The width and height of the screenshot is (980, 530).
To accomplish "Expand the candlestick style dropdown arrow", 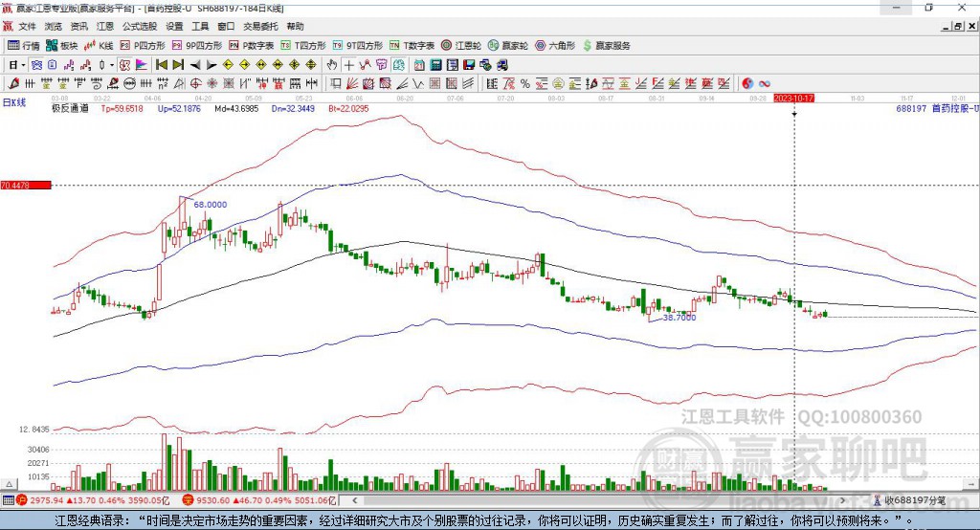I will click(112, 65).
